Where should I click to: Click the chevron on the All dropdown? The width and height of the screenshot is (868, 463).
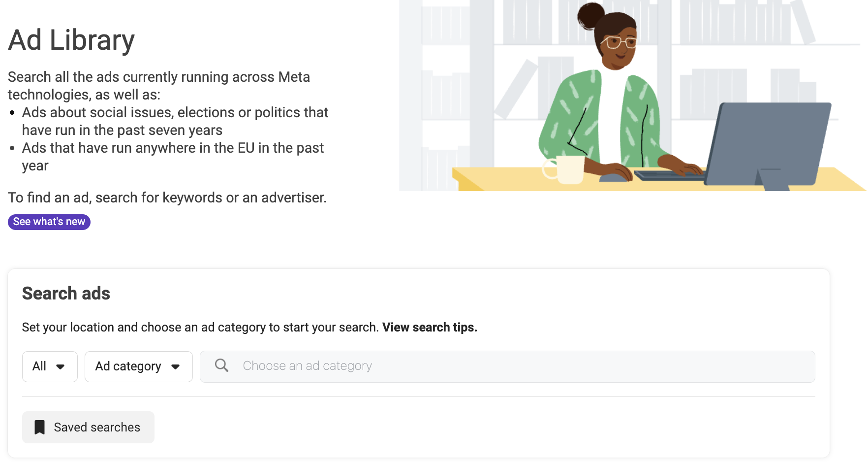click(61, 366)
